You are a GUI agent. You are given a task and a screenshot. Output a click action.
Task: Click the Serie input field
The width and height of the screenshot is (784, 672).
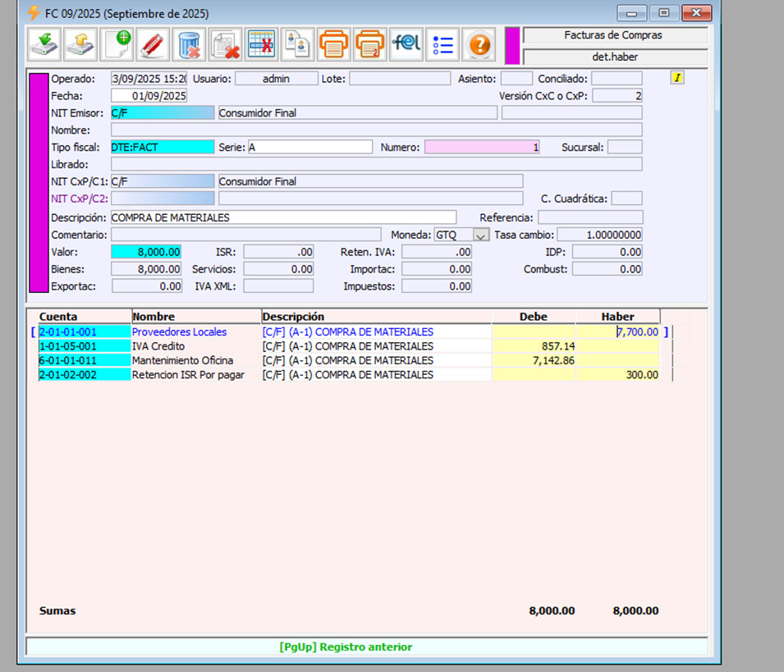point(309,148)
